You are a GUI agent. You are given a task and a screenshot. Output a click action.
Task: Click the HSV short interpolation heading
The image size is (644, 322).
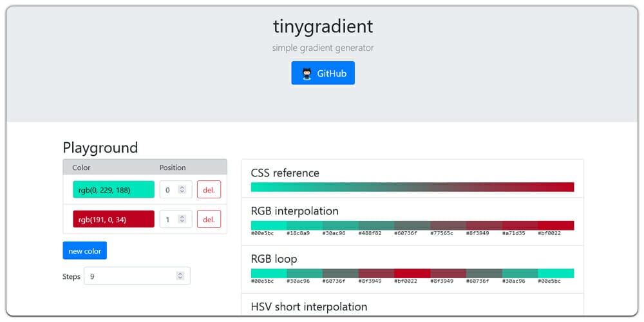click(308, 307)
